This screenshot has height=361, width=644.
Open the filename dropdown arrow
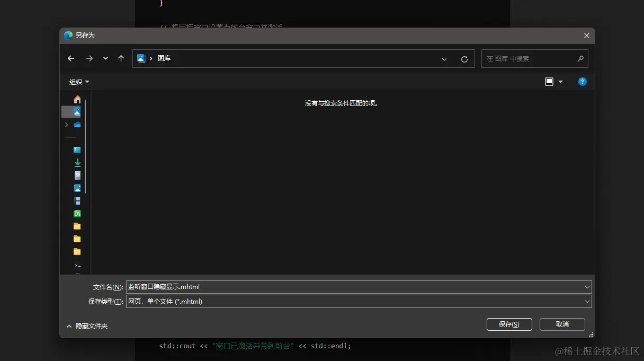tap(587, 287)
